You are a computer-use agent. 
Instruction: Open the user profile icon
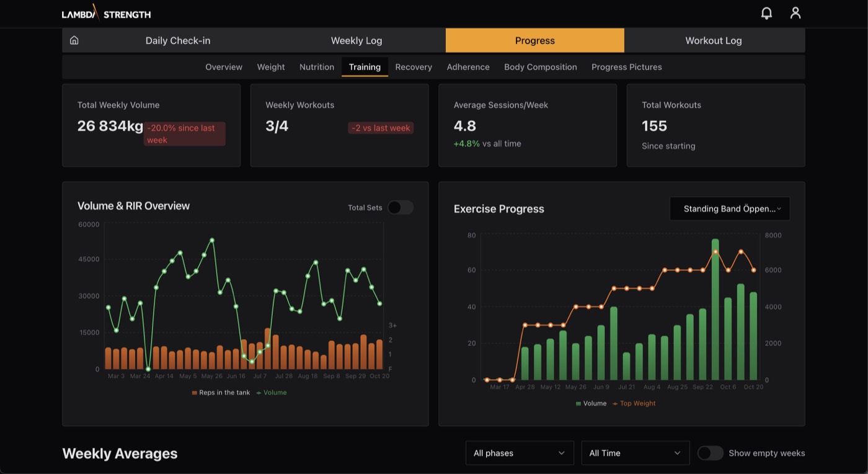[x=795, y=13]
